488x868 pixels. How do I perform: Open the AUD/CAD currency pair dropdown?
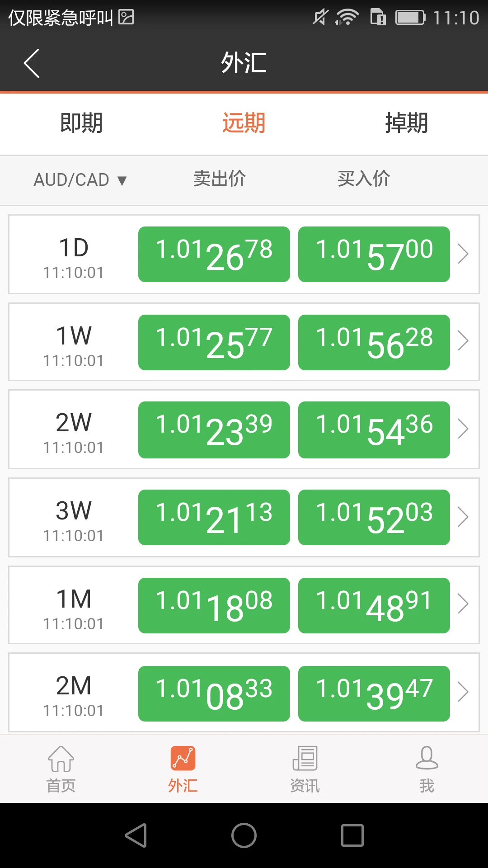coord(80,180)
